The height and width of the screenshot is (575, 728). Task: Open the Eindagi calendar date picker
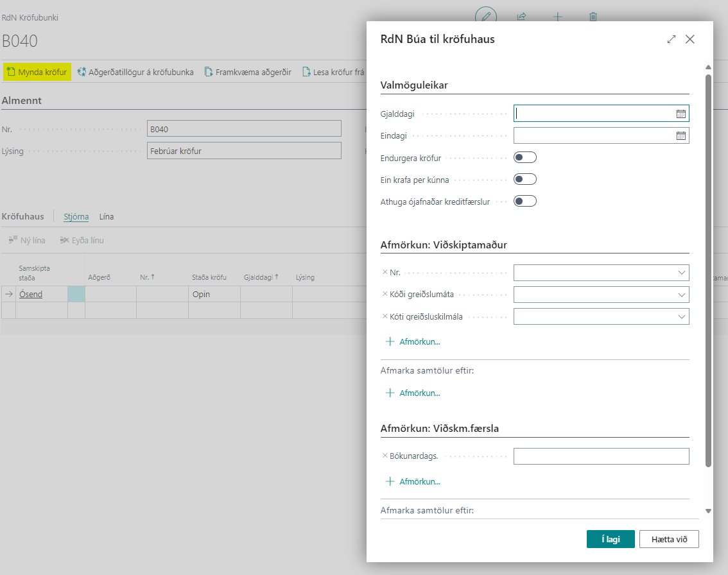coord(680,136)
